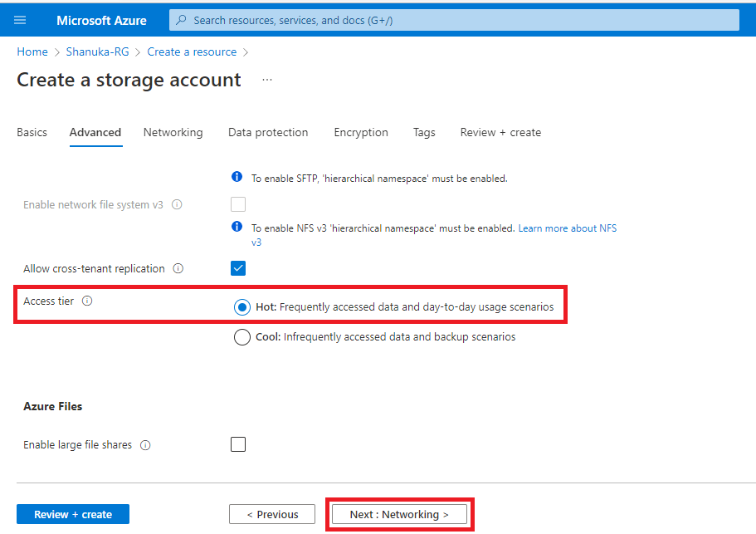Select the Hot access tier option
Viewport: 756px width, 534px height.
point(242,307)
